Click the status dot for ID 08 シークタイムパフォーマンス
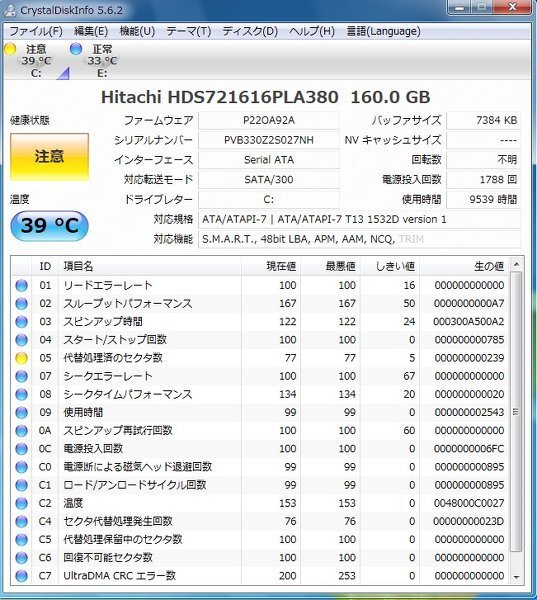Viewport: 537px width, 600px height. pyautogui.click(x=21, y=395)
